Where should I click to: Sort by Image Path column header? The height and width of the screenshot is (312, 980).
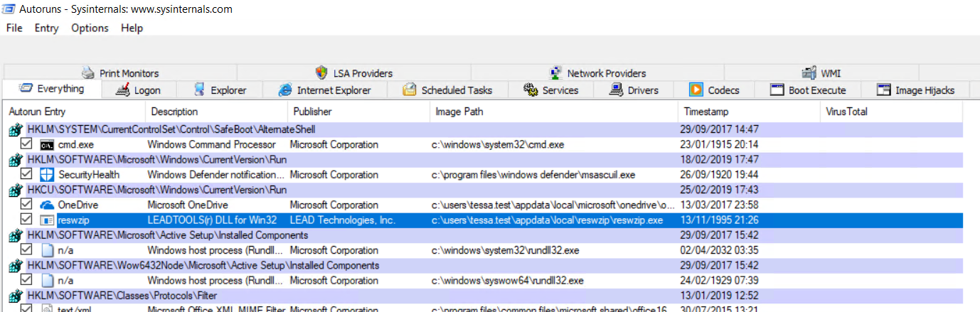(554, 112)
